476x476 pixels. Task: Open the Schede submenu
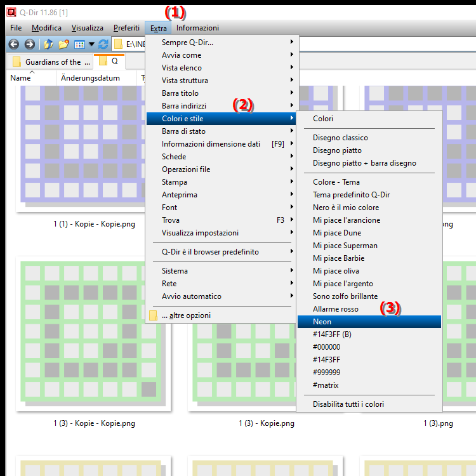pos(221,157)
